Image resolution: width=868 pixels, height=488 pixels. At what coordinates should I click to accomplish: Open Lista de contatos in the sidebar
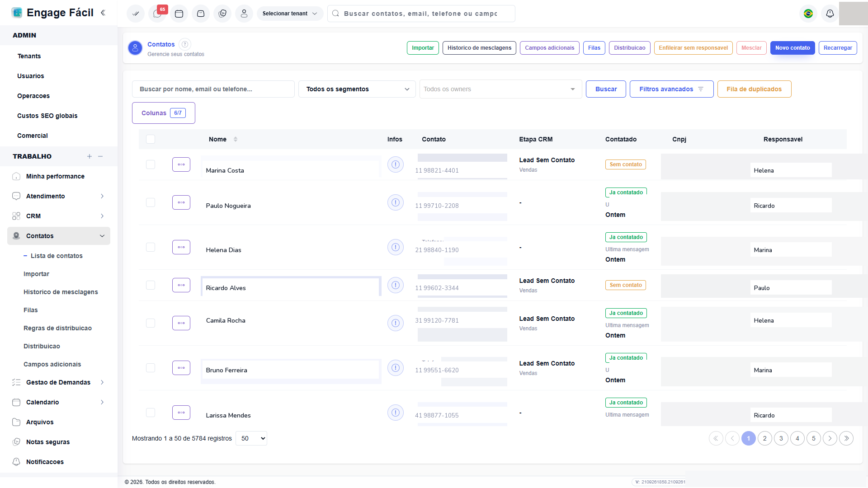click(x=57, y=256)
